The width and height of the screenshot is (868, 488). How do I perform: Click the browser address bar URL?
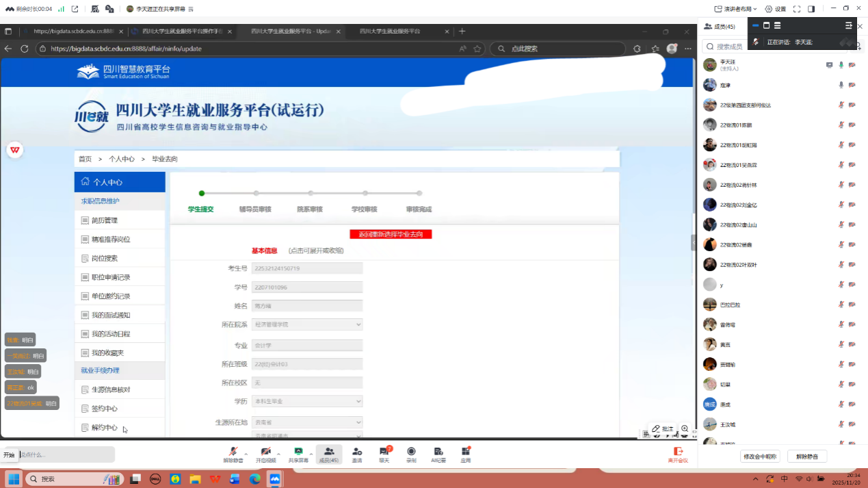126,49
